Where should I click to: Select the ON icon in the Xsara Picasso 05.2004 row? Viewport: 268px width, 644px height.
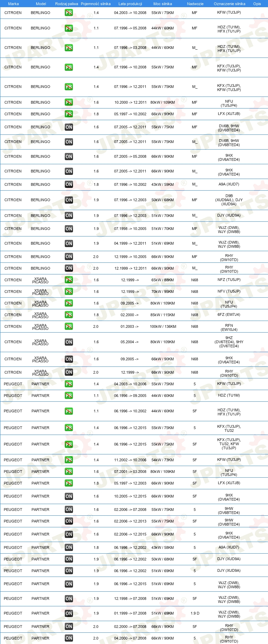69,342
